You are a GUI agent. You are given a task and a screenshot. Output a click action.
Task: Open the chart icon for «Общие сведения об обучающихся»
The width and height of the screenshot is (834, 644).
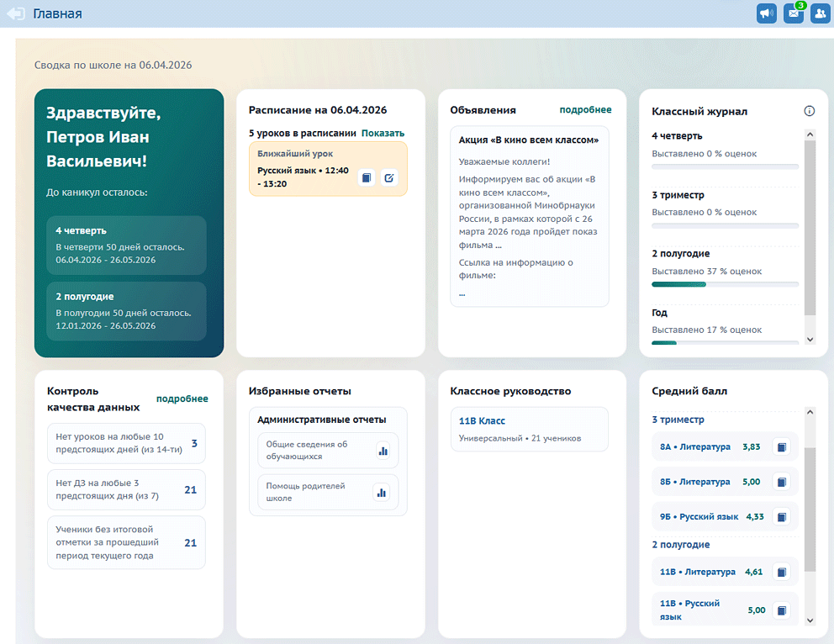click(x=383, y=450)
